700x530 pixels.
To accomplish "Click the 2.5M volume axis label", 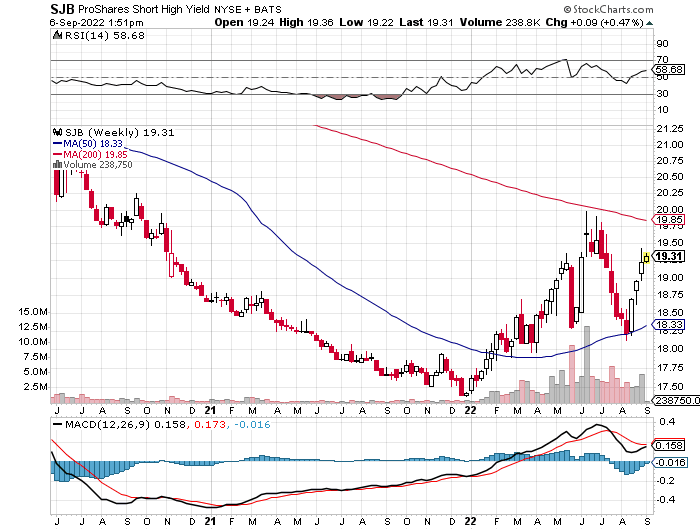I will pos(35,387).
